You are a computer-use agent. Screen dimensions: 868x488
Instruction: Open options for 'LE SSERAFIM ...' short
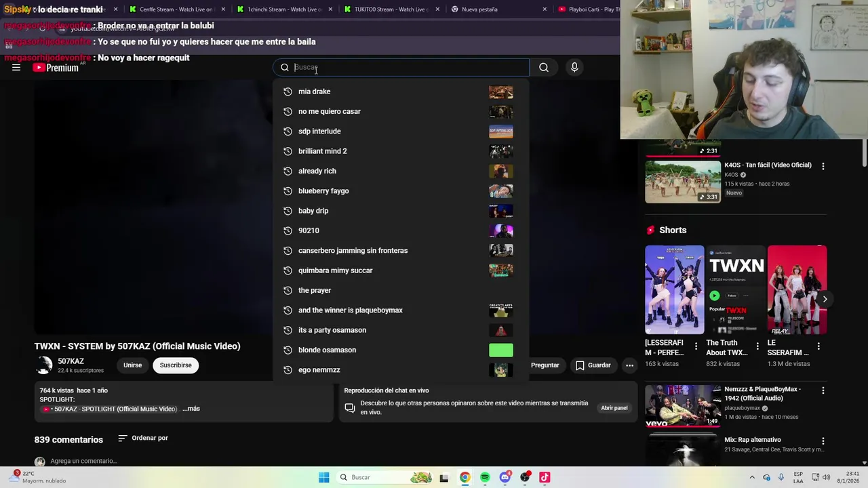click(818, 346)
